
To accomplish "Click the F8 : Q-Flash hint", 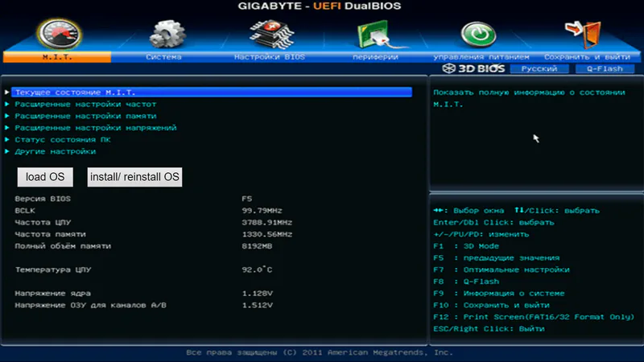I will tap(466, 282).
